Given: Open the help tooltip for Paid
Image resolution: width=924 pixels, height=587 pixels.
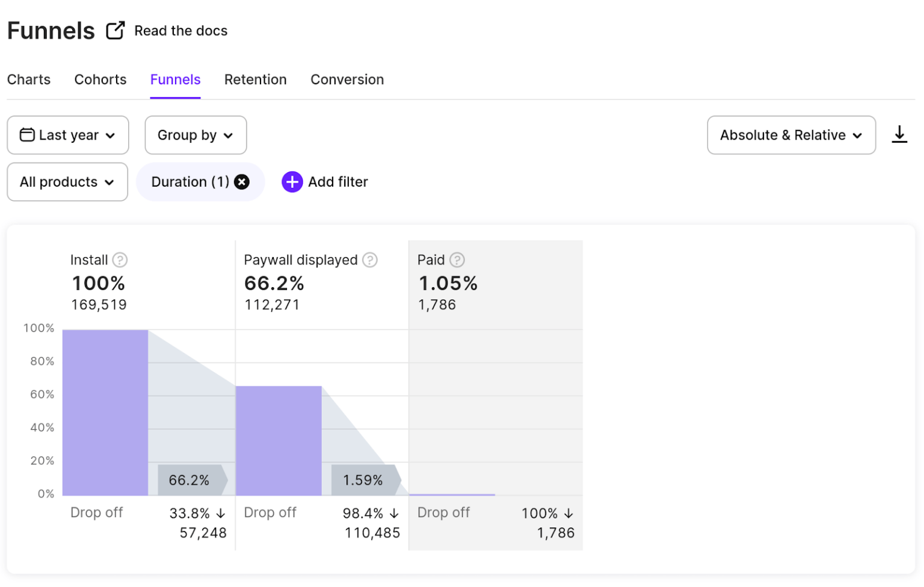Looking at the screenshot, I should (457, 259).
